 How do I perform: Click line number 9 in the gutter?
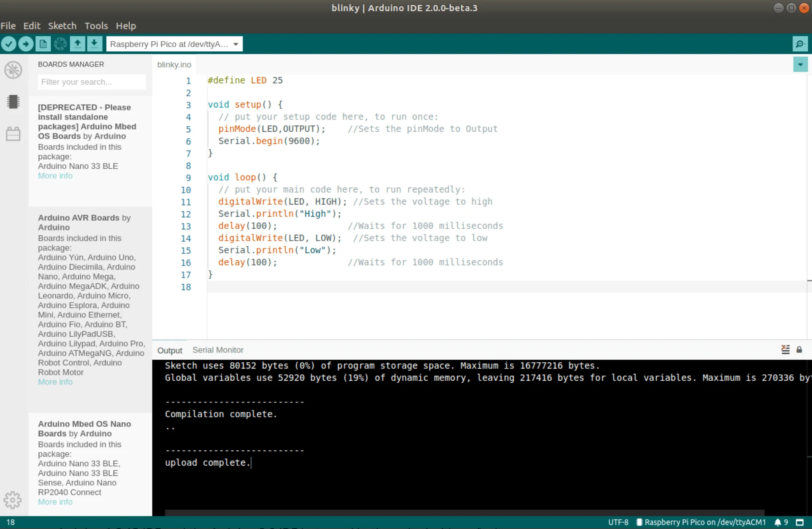188,178
